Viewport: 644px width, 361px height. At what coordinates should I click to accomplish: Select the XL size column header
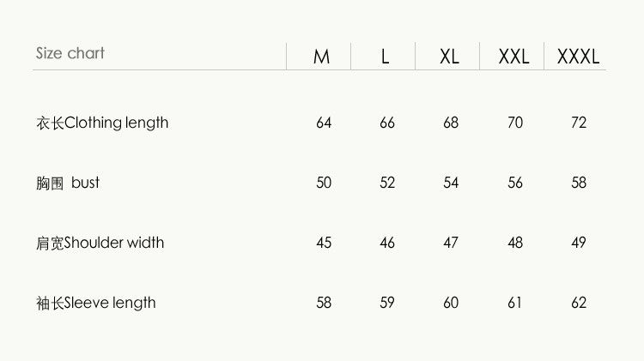click(449, 57)
